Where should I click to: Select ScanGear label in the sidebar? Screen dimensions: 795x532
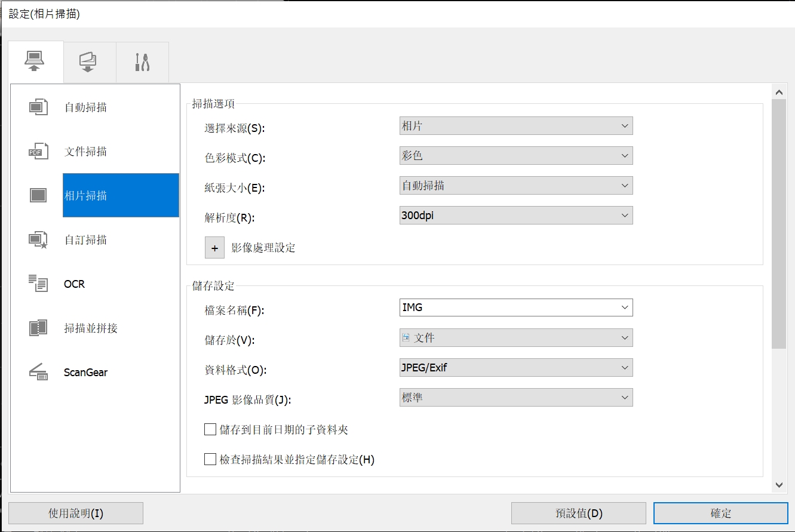86,373
